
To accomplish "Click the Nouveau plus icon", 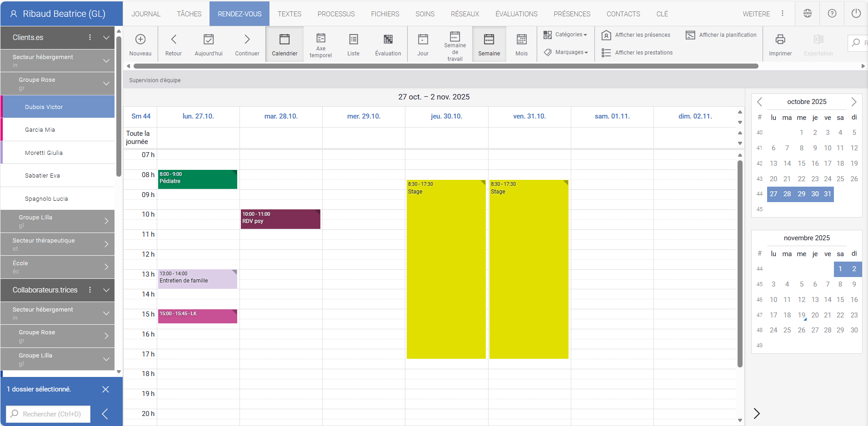I will 140,40.
